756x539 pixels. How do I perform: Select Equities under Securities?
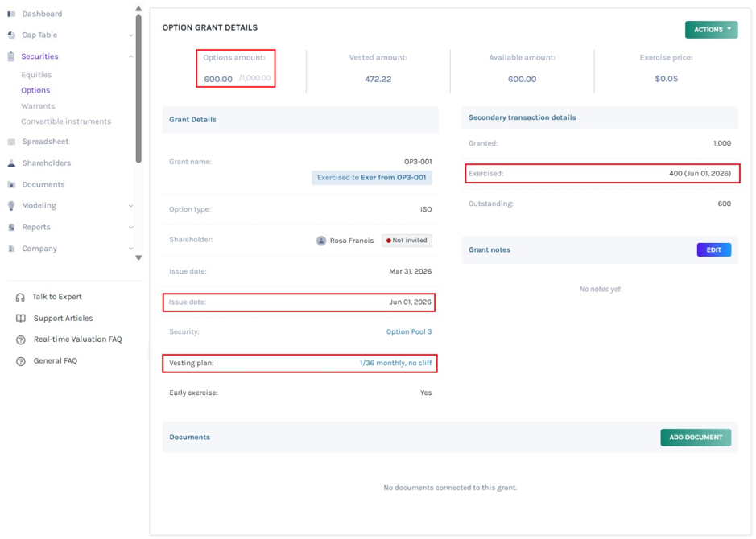36,75
